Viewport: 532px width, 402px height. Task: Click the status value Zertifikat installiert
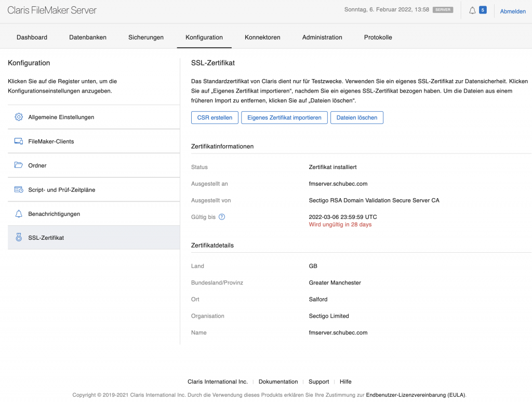[333, 167]
